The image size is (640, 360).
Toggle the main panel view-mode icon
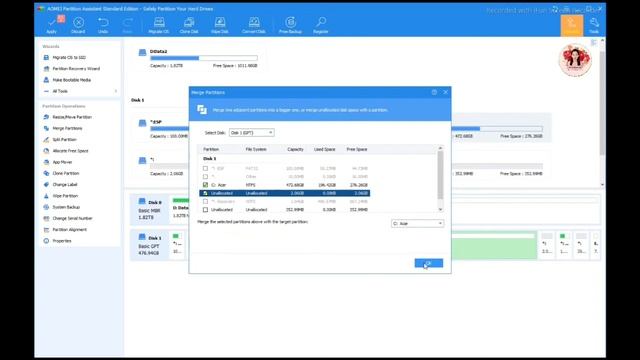click(x=593, y=42)
